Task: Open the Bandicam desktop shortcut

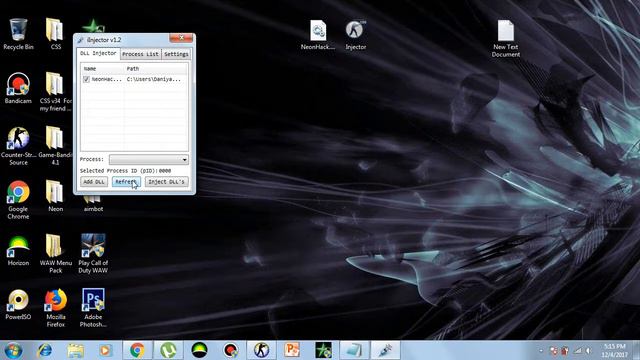Action: coord(18,88)
